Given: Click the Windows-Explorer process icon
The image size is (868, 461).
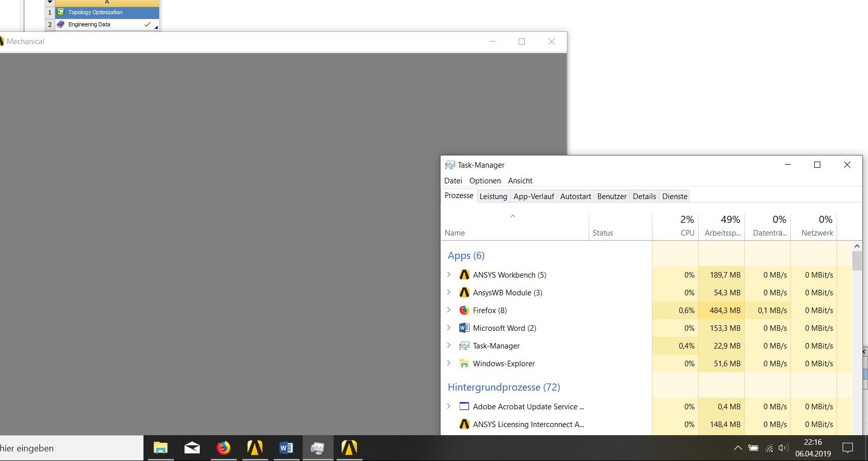Looking at the screenshot, I should pyautogui.click(x=464, y=363).
